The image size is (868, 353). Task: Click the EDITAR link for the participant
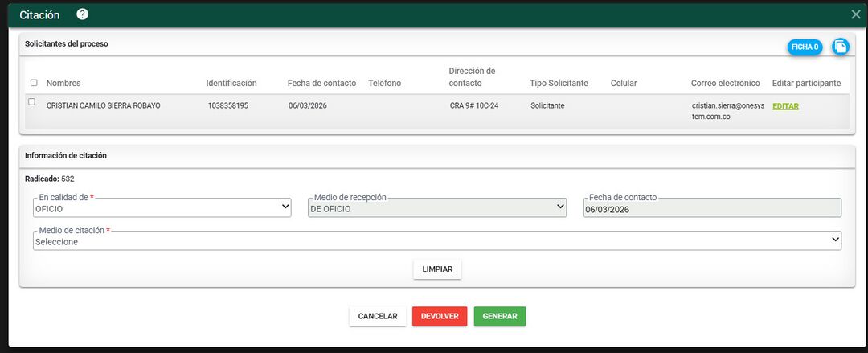point(785,105)
